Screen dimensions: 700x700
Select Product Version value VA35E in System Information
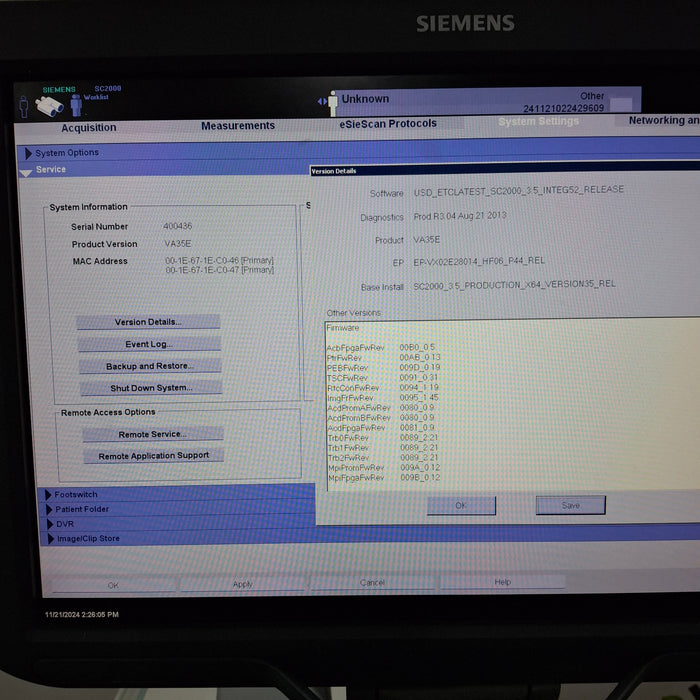(x=178, y=243)
